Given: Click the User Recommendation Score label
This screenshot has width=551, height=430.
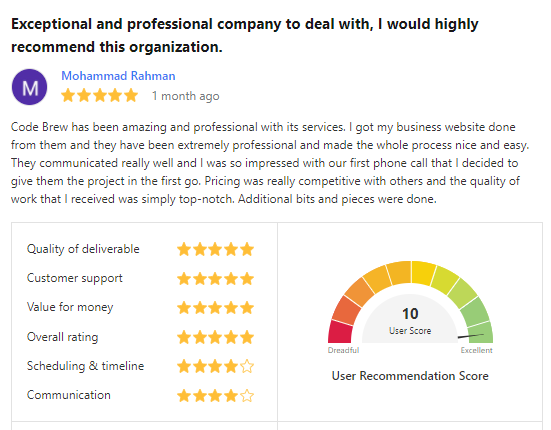Looking at the screenshot, I should [x=410, y=376].
